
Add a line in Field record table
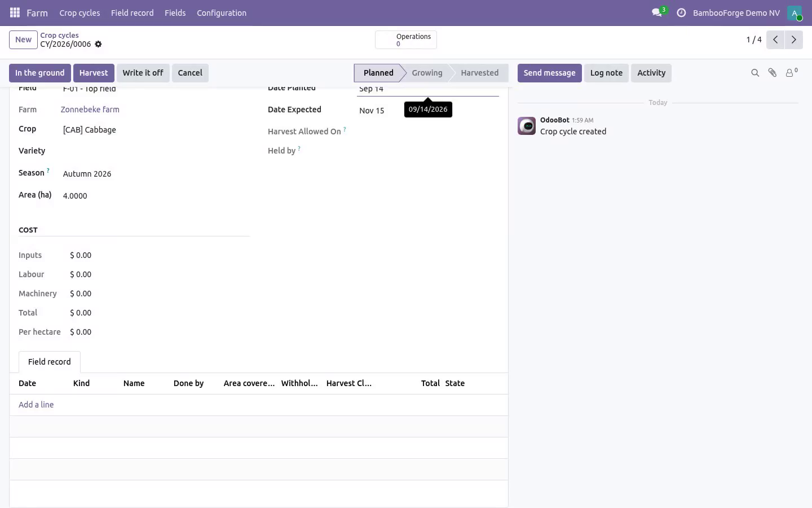(x=36, y=405)
